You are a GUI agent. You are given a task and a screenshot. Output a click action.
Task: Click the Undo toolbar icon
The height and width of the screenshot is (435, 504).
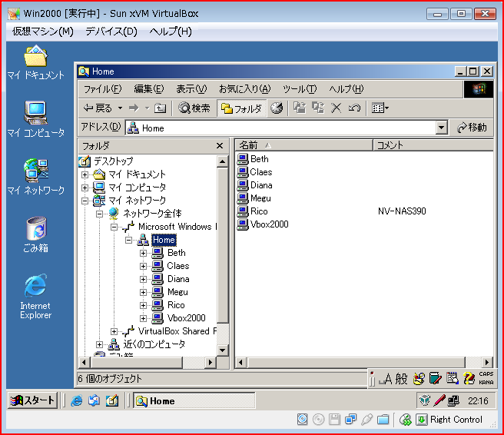(354, 108)
